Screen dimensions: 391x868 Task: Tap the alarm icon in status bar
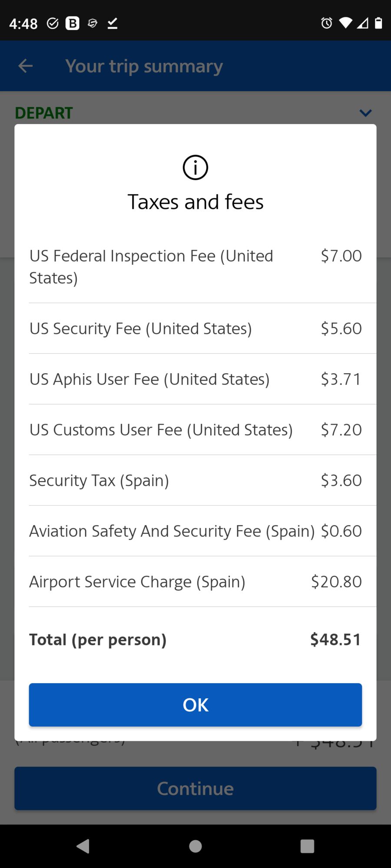click(x=327, y=23)
